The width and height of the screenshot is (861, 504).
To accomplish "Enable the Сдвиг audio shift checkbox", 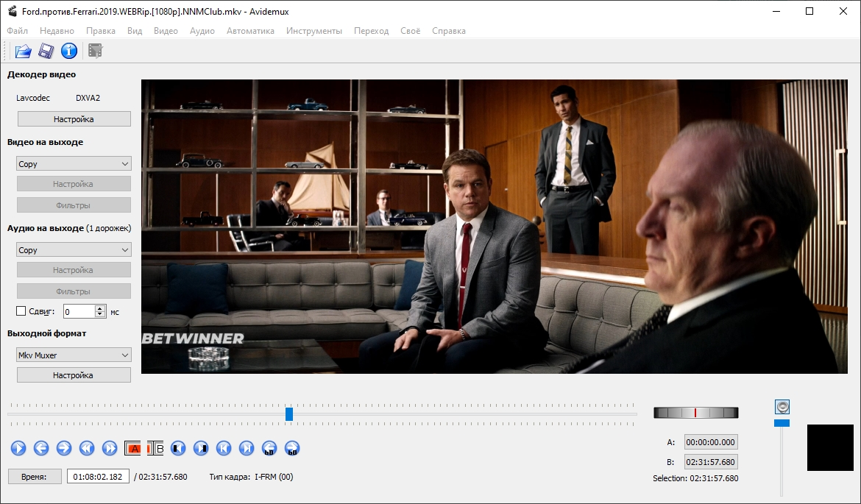I will (21, 310).
